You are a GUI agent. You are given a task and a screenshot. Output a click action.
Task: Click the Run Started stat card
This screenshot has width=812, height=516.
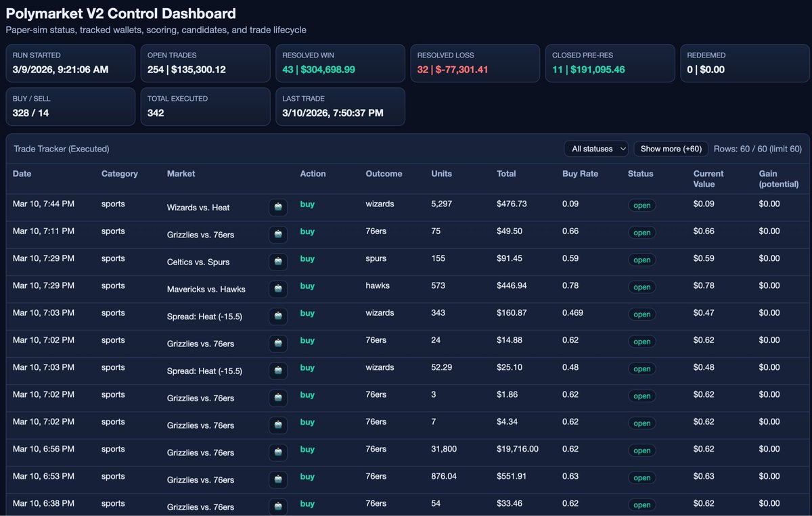pyautogui.click(x=70, y=64)
